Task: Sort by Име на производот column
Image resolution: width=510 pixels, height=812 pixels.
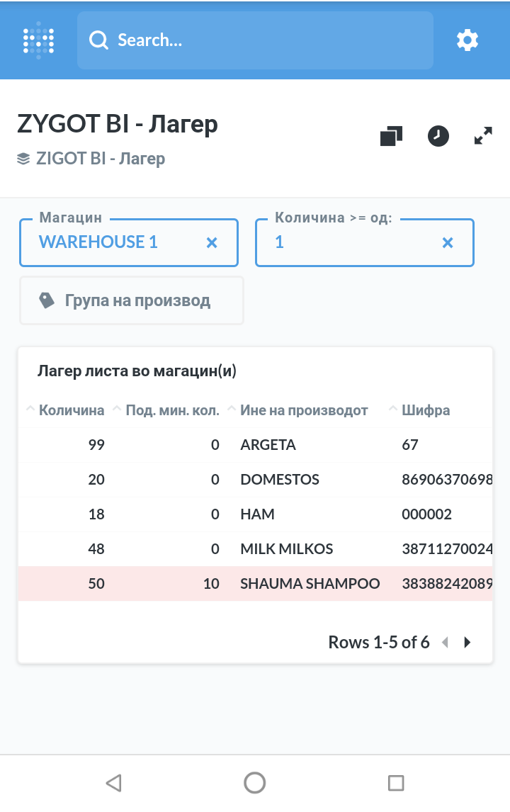Action: pyautogui.click(x=304, y=410)
